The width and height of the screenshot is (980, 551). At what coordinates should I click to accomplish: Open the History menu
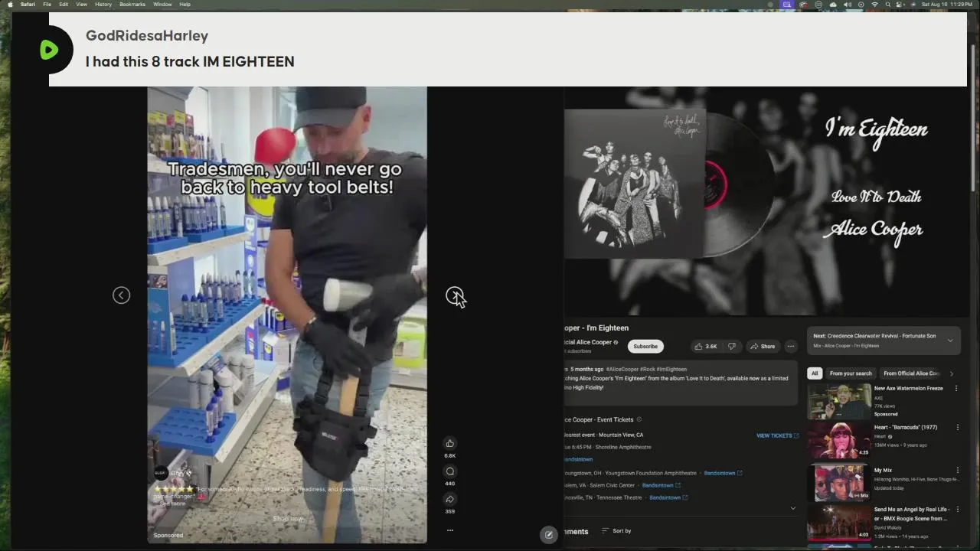[103, 4]
